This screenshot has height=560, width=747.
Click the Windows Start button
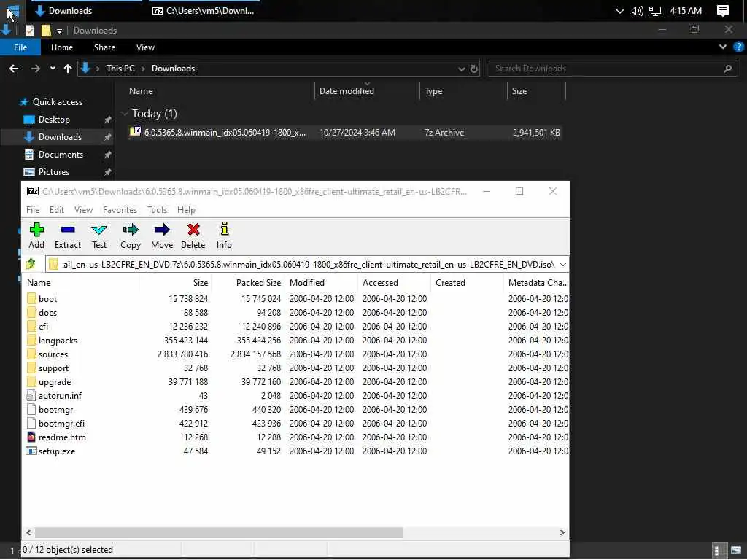[12, 10]
